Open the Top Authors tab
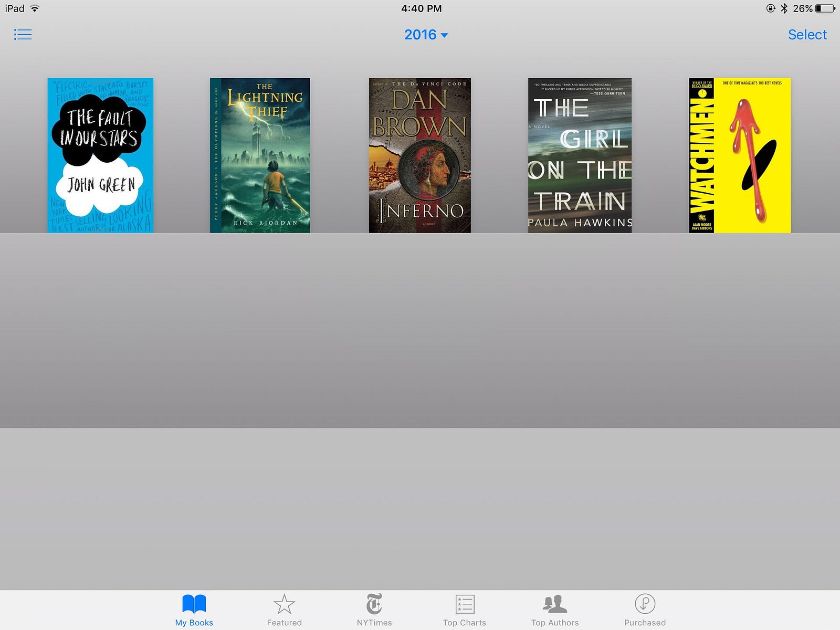The height and width of the screenshot is (630, 840). (555, 610)
